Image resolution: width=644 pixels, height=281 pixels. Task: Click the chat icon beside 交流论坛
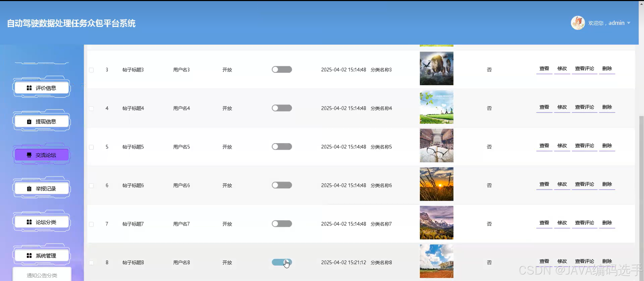point(29,155)
